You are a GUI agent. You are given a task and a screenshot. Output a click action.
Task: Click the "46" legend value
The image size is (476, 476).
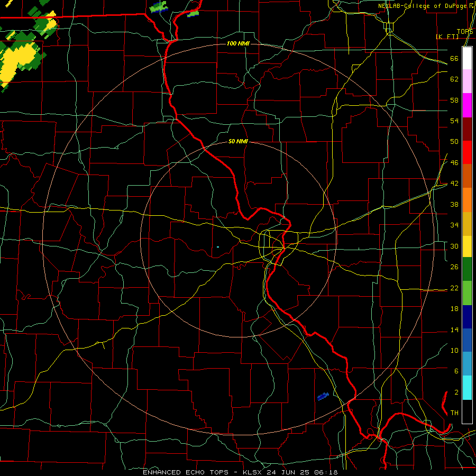[x=454, y=163]
